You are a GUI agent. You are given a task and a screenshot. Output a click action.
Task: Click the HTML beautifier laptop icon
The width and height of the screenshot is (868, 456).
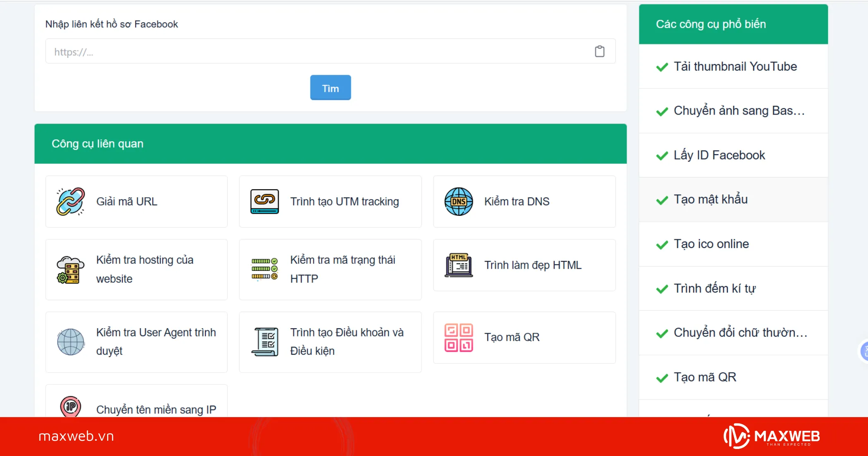point(458,265)
